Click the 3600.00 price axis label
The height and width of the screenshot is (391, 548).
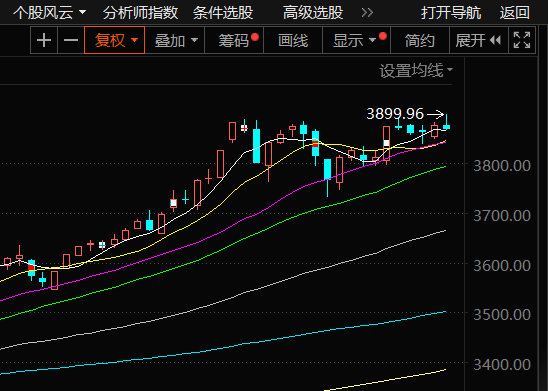(502, 266)
